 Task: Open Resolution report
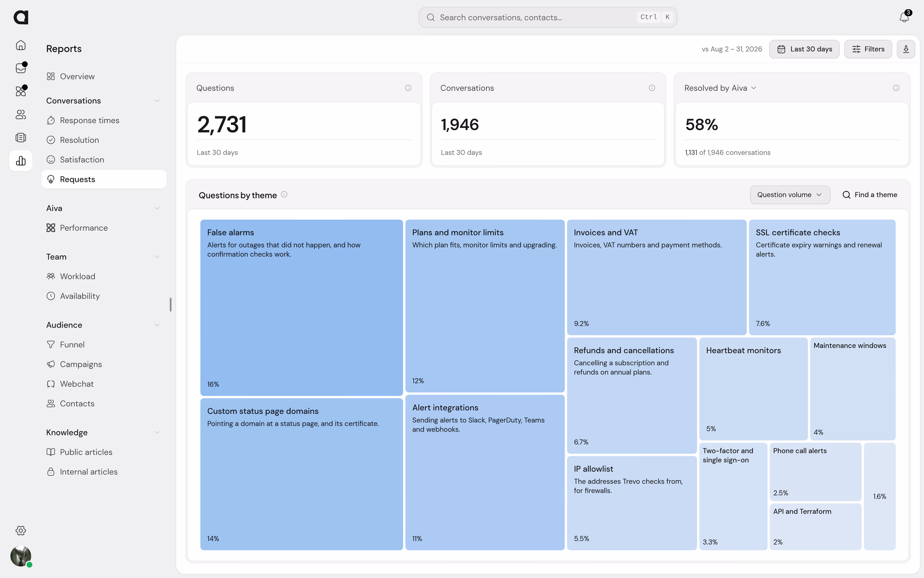click(104, 140)
